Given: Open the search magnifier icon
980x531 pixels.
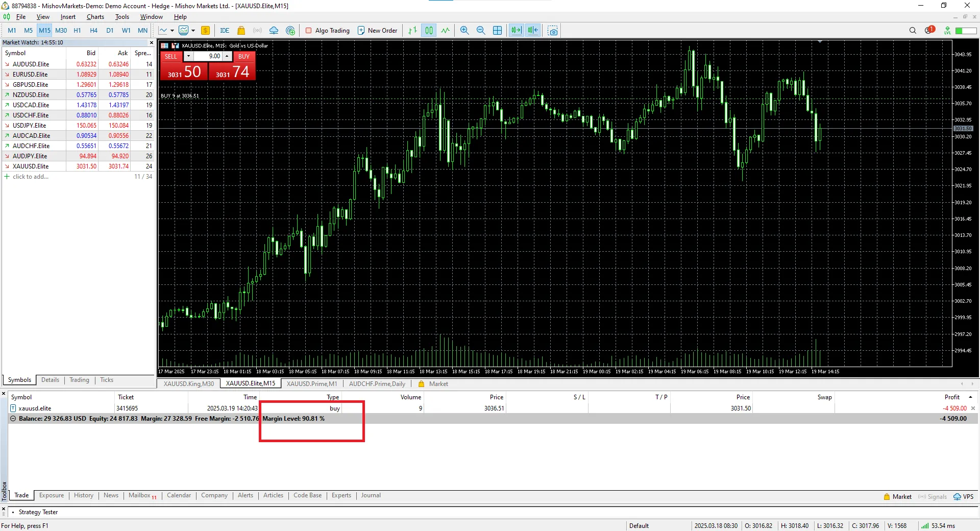Looking at the screenshot, I should (913, 31).
